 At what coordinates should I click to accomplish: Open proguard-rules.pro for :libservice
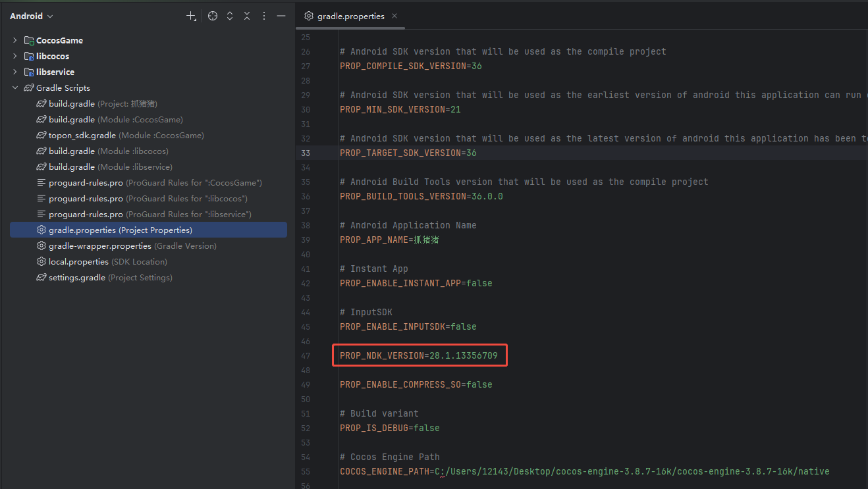[x=144, y=214]
